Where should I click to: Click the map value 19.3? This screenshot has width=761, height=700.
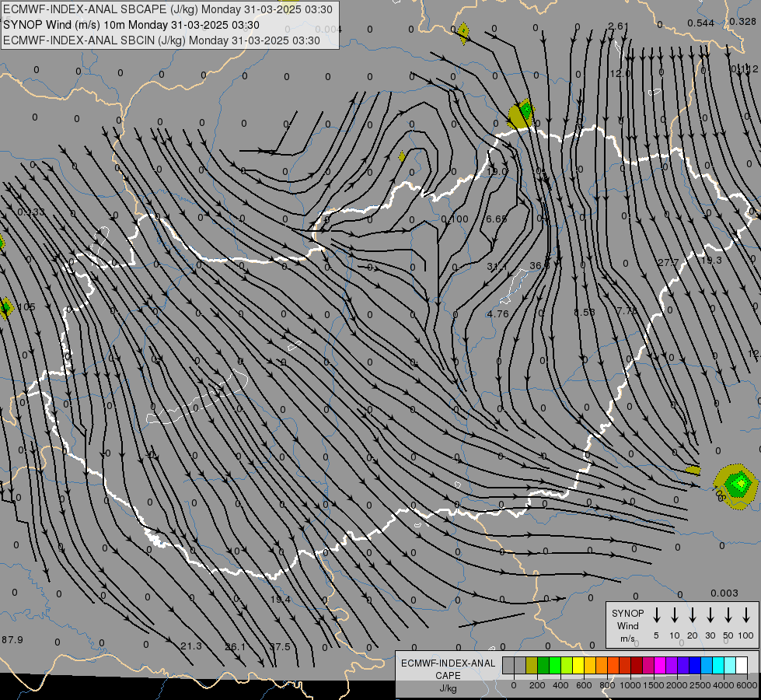pos(711,260)
